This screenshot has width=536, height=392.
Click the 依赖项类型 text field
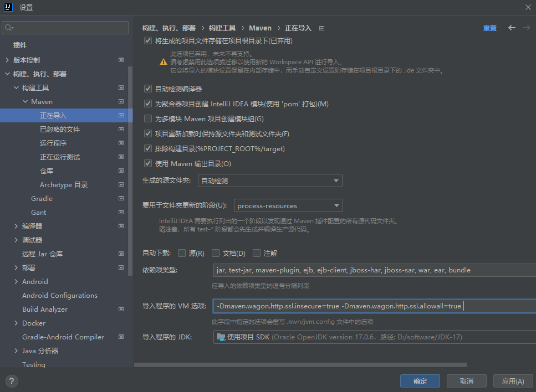[374, 270]
